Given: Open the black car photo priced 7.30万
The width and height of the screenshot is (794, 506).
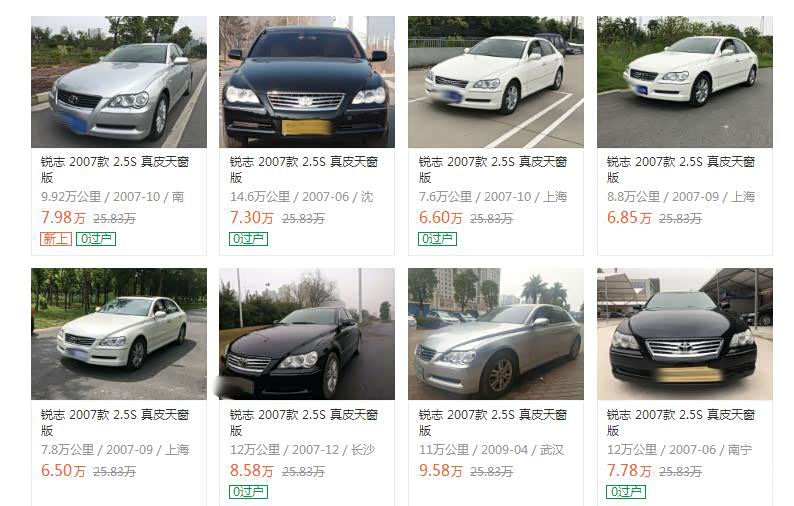Looking at the screenshot, I should pyautogui.click(x=307, y=82).
